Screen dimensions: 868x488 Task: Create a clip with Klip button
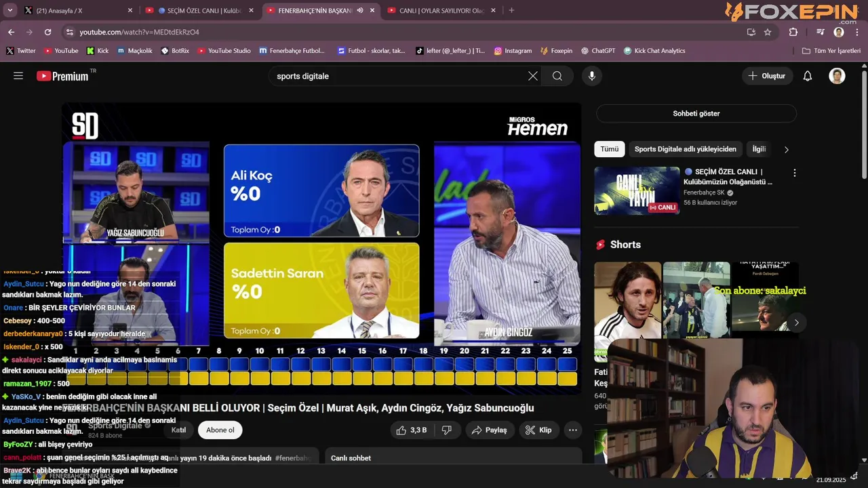click(539, 430)
